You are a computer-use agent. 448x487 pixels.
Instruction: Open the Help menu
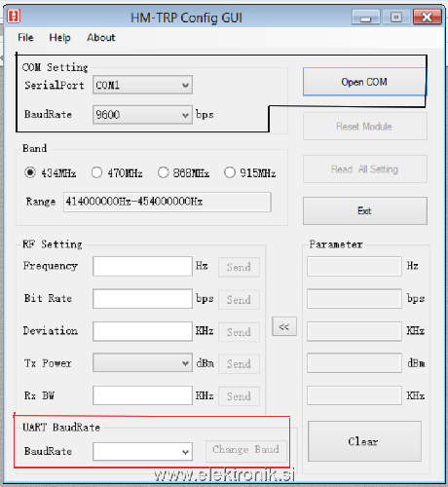pyautogui.click(x=59, y=38)
